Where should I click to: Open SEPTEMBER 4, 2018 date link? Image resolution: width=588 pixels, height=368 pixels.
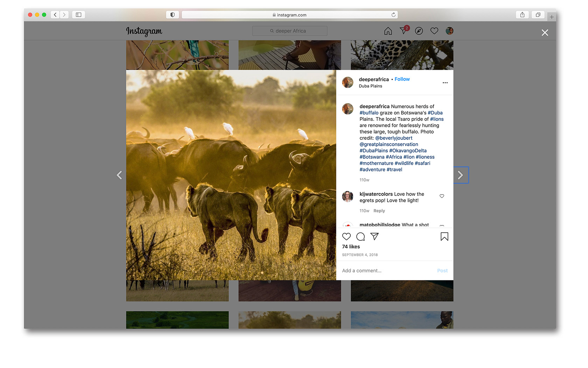click(360, 255)
